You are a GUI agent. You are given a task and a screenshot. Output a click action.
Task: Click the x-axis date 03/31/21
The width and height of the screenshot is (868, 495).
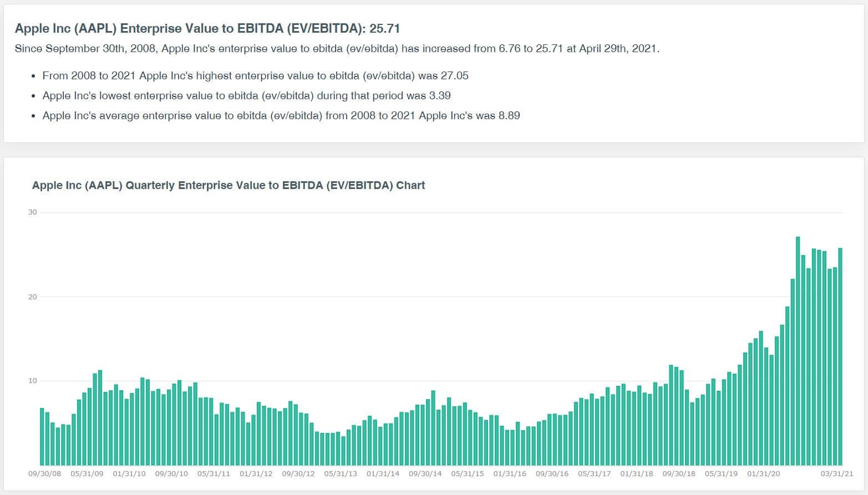coord(837,474)
